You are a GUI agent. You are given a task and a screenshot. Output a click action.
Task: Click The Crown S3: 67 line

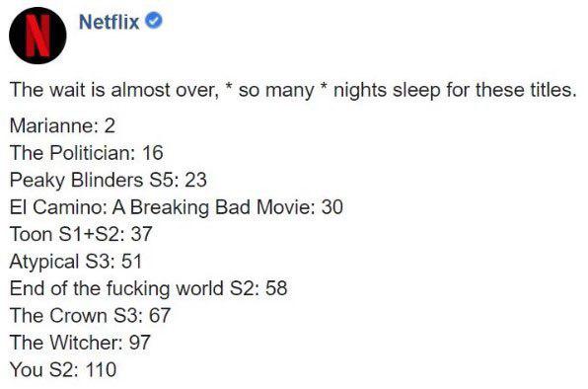[x=90, y=316]
